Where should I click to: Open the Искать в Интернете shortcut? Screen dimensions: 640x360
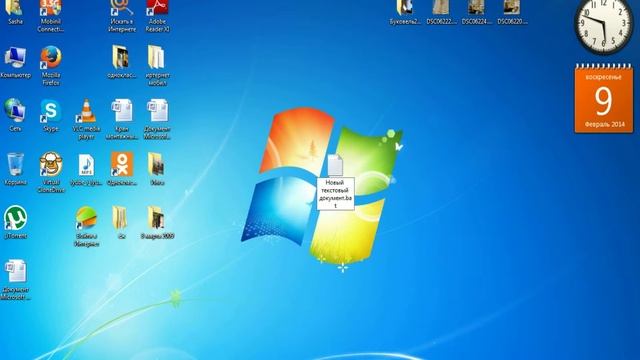pyautogui.click(x=122, y=16)
